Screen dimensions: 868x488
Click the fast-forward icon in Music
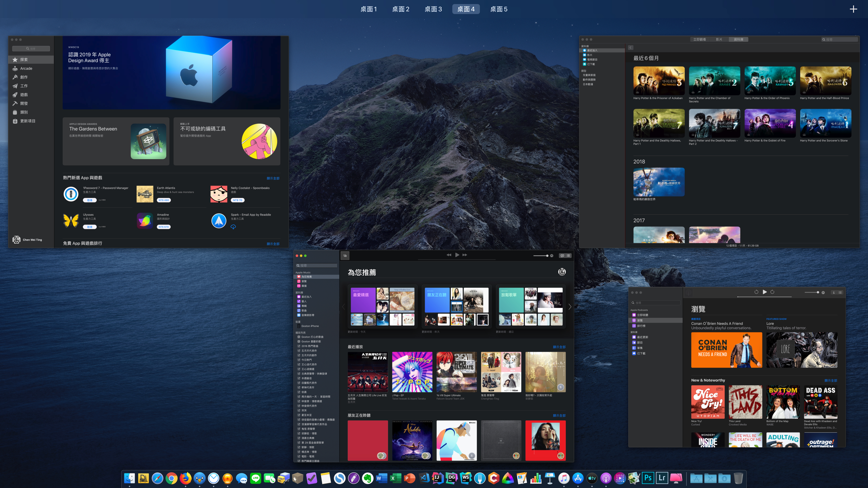click(465, 255)
